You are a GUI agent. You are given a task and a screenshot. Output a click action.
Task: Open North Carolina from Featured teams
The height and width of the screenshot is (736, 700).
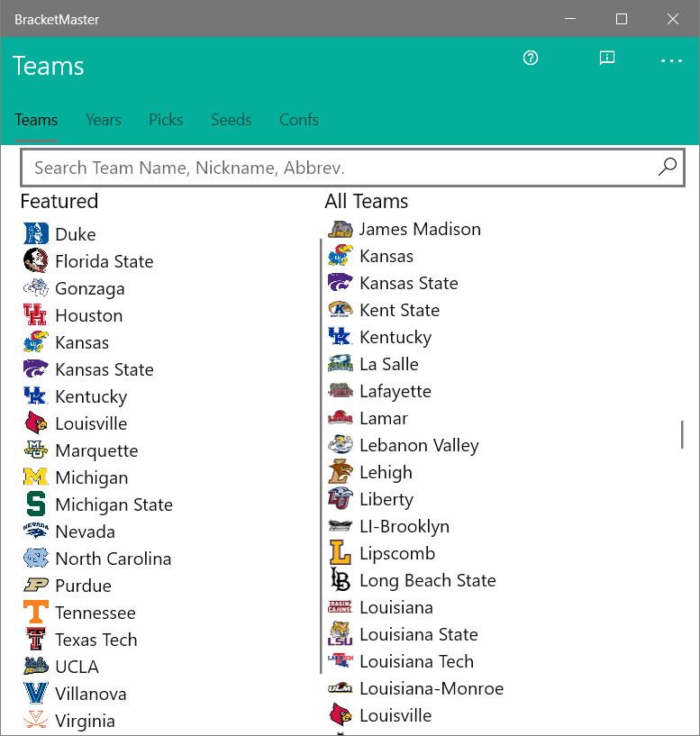click(114, 559)
